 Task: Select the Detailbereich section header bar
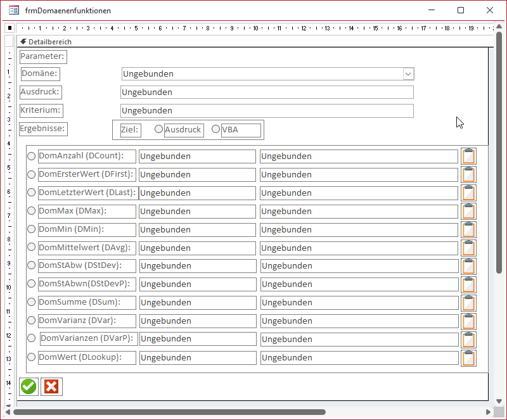pos(253,42)
